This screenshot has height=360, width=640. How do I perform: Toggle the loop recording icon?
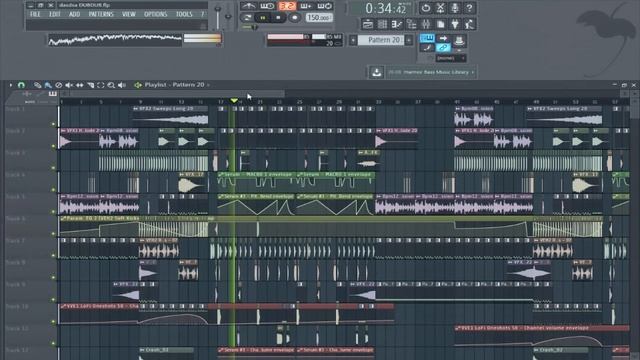pyautogui.click(x=325, y=6)
